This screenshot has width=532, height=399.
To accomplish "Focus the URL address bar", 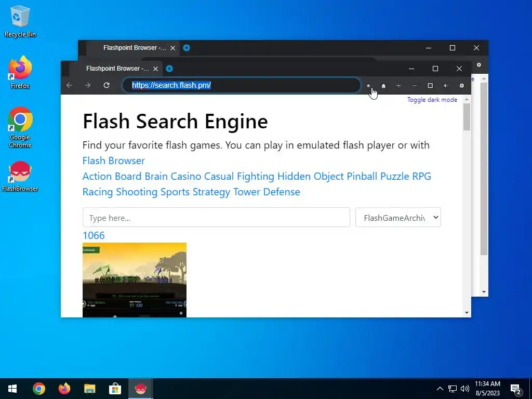I will (x=242, y=85).
